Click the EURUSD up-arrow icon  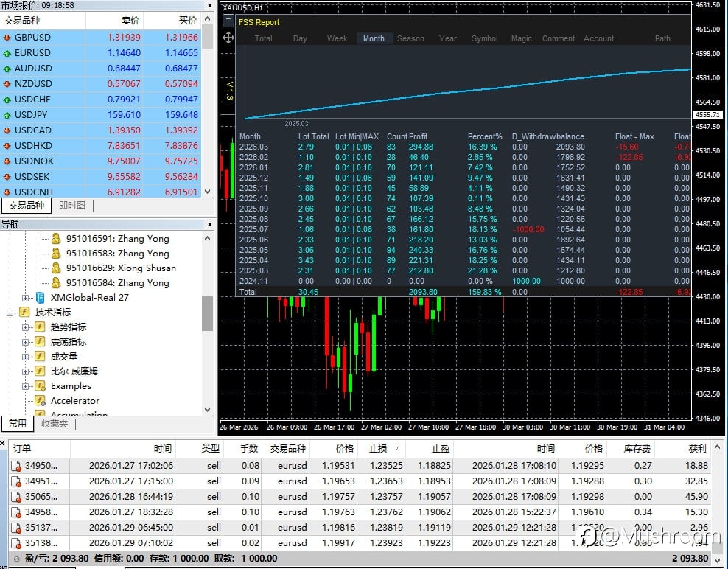(x=7, y=53)
